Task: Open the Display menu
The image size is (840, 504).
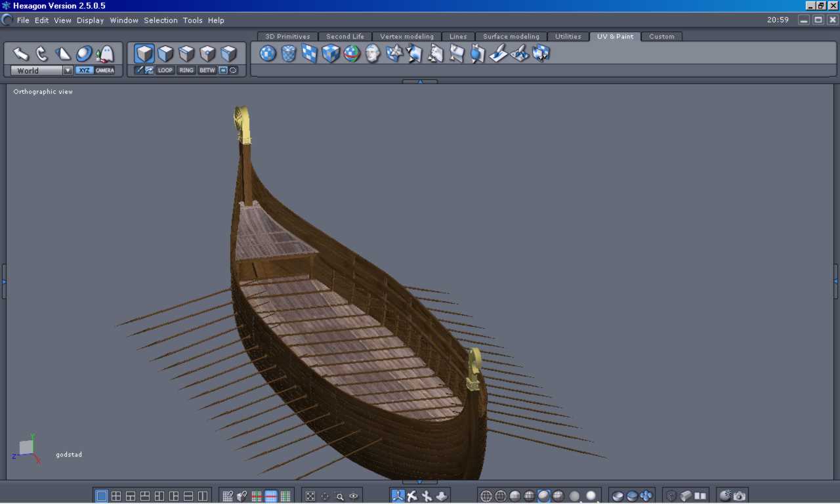Action: [x=90, y=20]
